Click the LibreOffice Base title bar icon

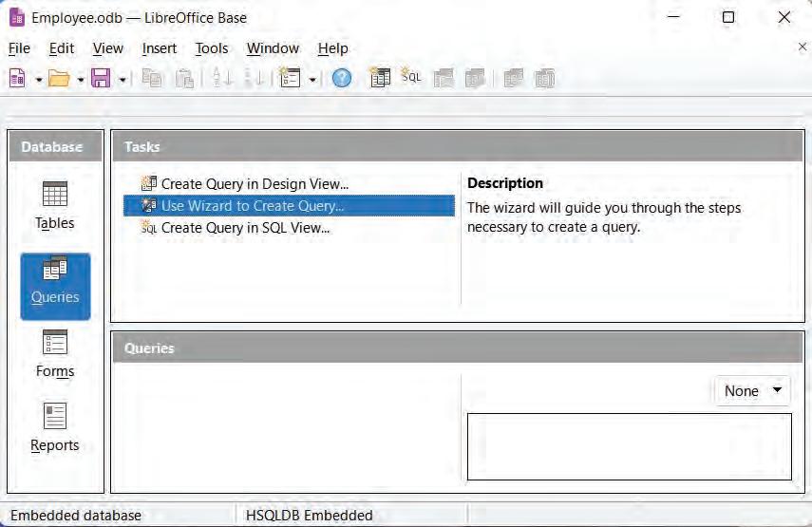(x=17, y=18)
